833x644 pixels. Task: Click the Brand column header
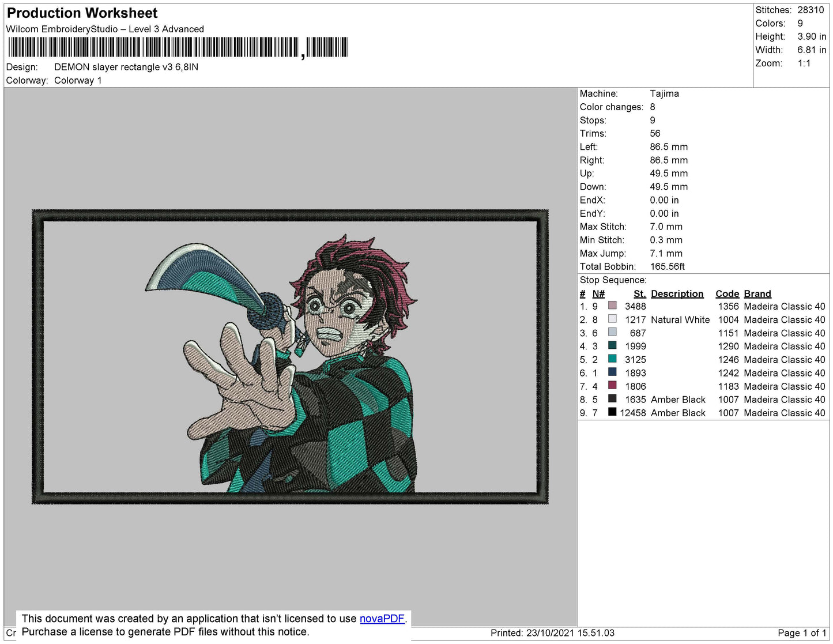coord(757,293)
